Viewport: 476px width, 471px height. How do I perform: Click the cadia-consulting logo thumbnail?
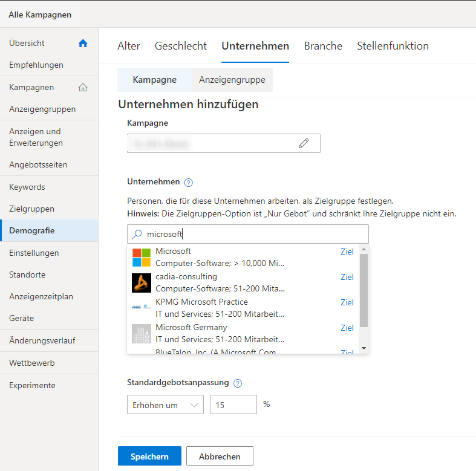pyautogui.click(x=142, y=283)
